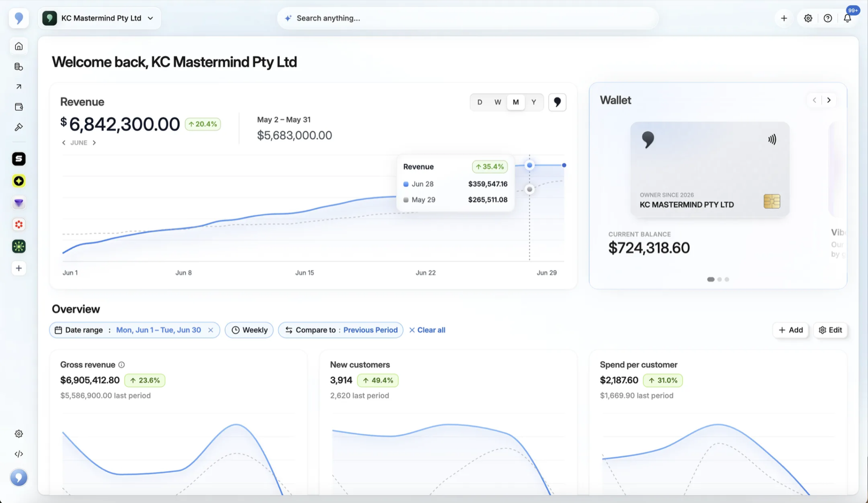Open the Weekly interval dropdown

coord(249,330)
